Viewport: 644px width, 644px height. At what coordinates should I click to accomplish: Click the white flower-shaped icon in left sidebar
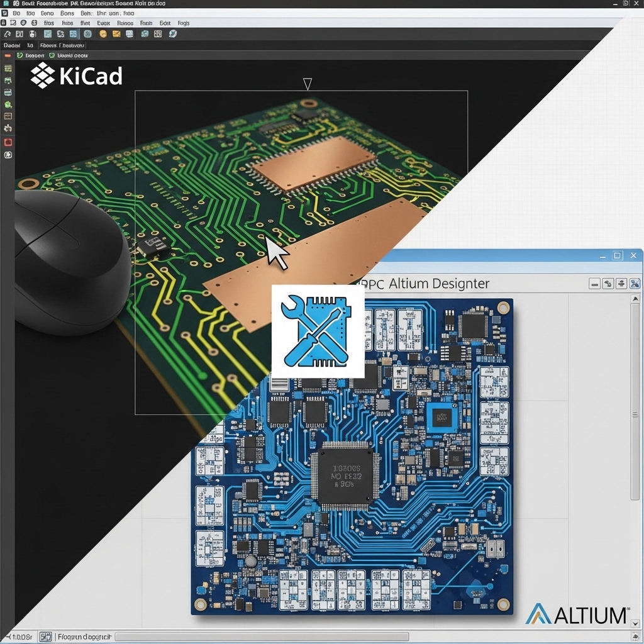pyautogui.click(x=8, y=128)
